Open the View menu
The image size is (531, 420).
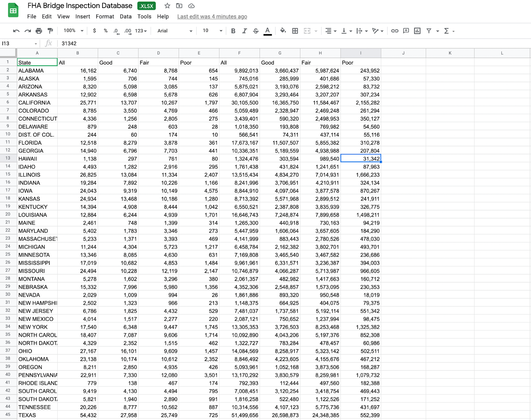tap(63, 17)
